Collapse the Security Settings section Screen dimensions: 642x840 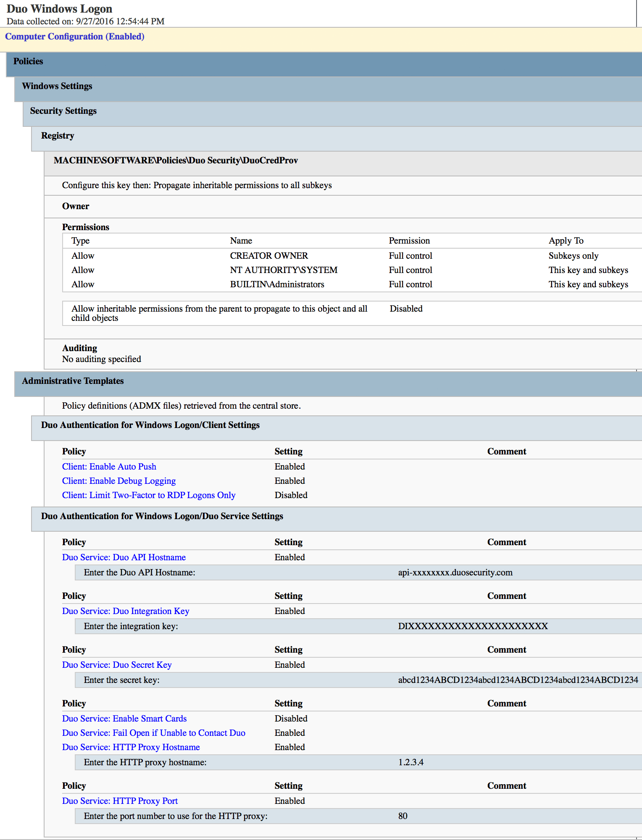tap(63, 111)
